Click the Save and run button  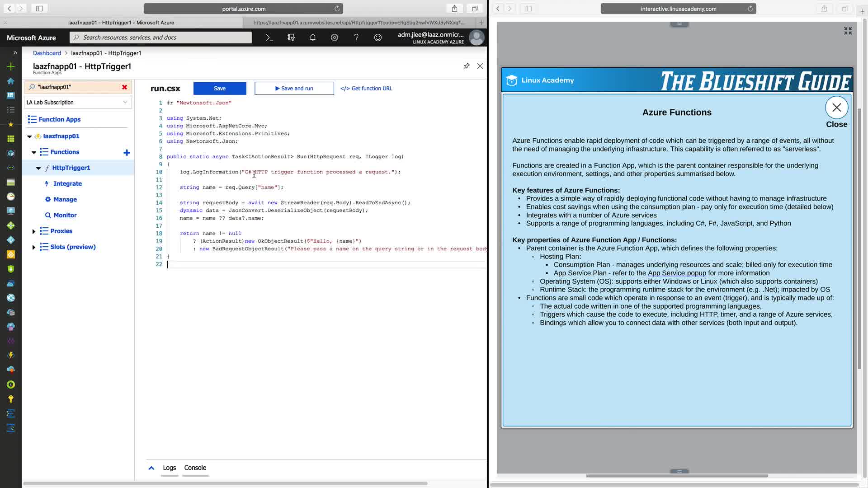pos(294,89)
